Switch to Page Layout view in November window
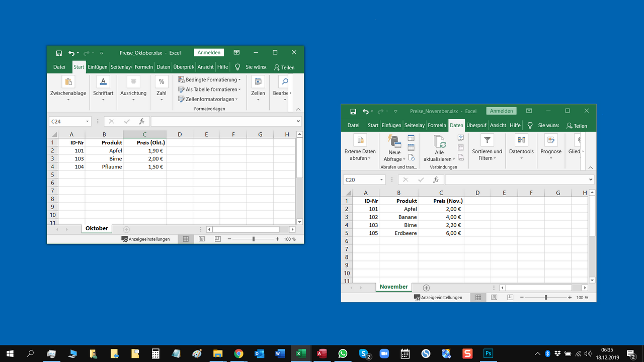The image size is (644, 362). (495, 297)
